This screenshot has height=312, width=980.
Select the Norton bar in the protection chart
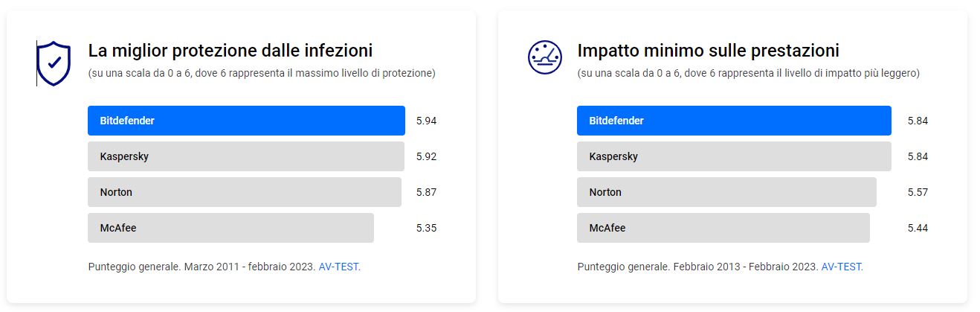coord(245,192)
